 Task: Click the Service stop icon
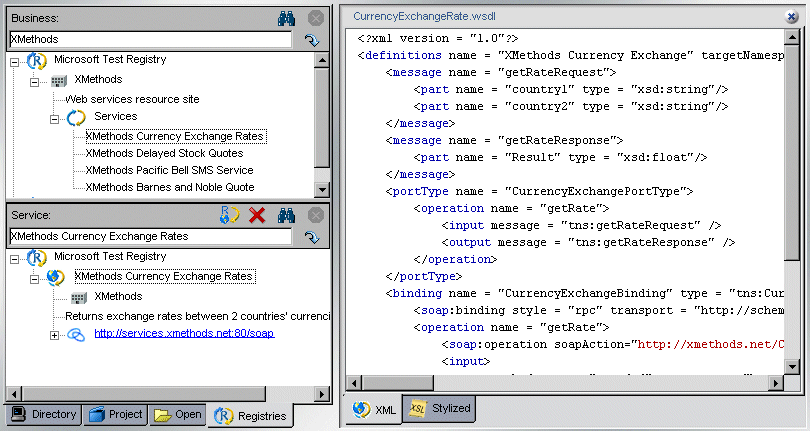tap(316, 216)
